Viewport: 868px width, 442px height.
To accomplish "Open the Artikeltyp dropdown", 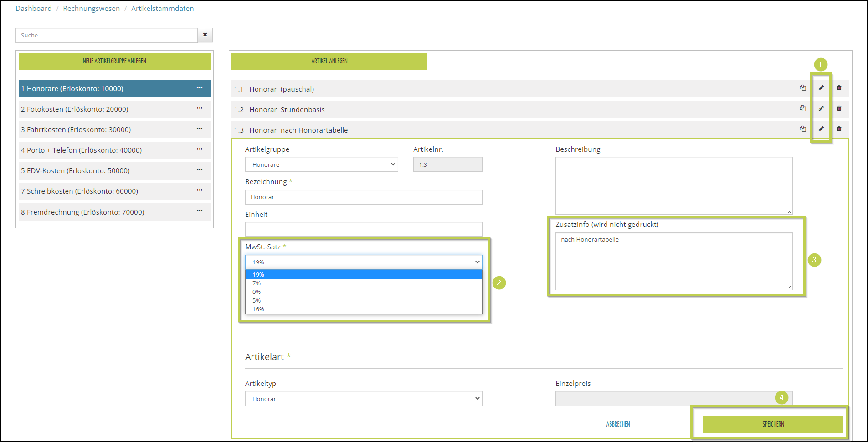I will (363, 399).
